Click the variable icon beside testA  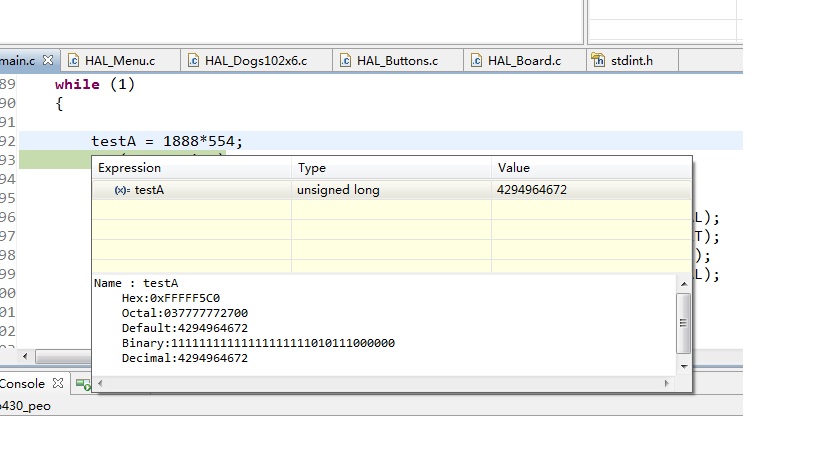click(122, 190)
